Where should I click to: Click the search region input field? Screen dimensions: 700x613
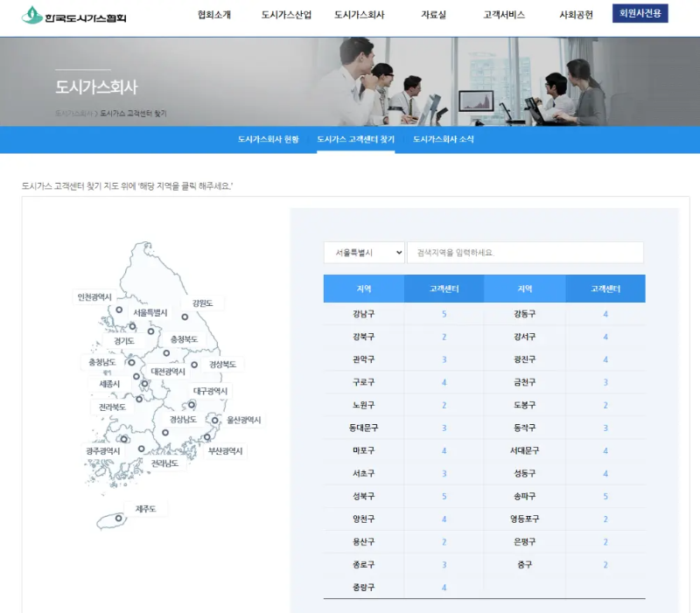click(526, 252)
